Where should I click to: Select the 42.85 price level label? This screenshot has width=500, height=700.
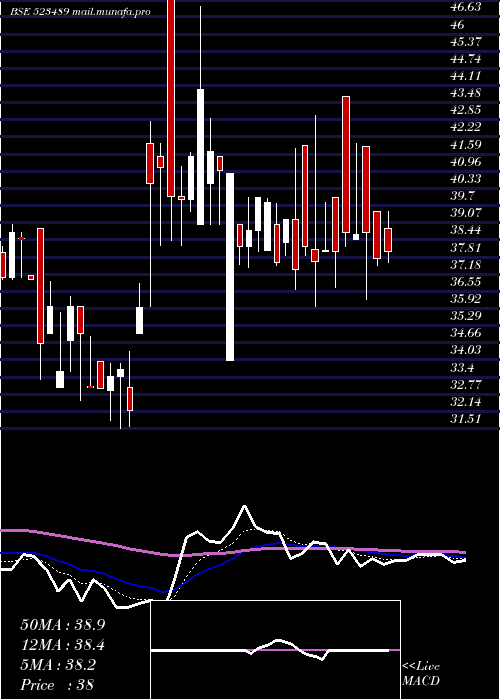click(467, 110)
